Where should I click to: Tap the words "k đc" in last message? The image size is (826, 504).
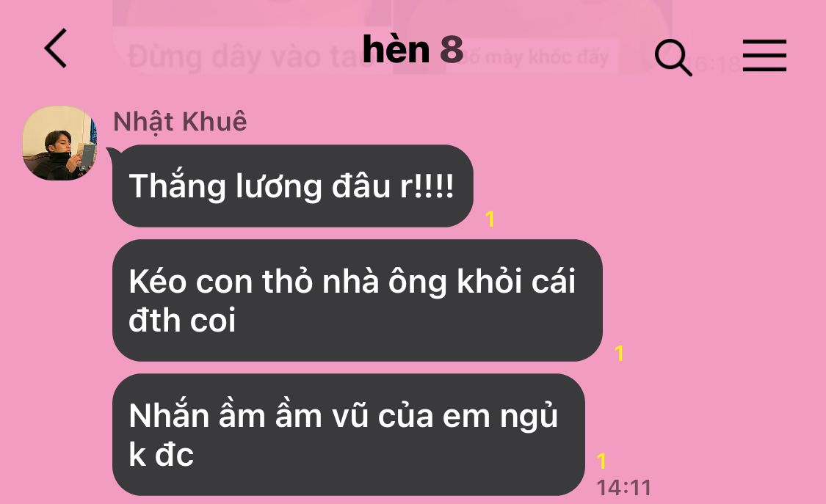pos(162,455)
